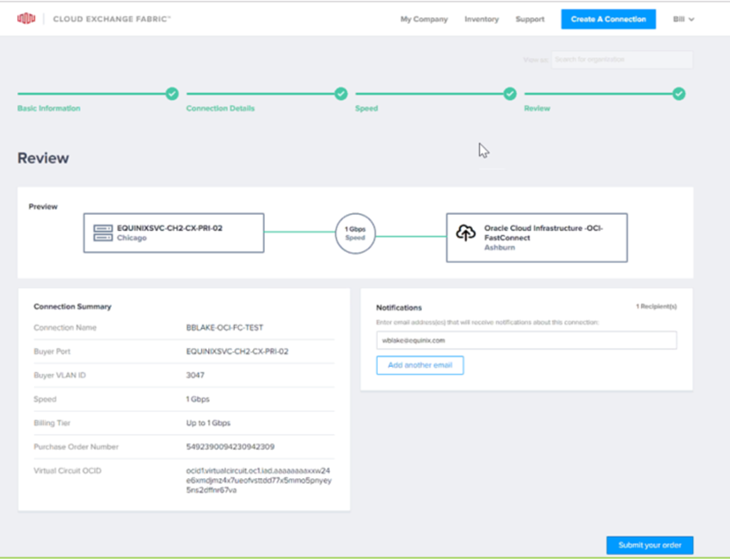Screen dimensions: 730x560
Task: Click the Review page heading
Action: pos(43,158)
